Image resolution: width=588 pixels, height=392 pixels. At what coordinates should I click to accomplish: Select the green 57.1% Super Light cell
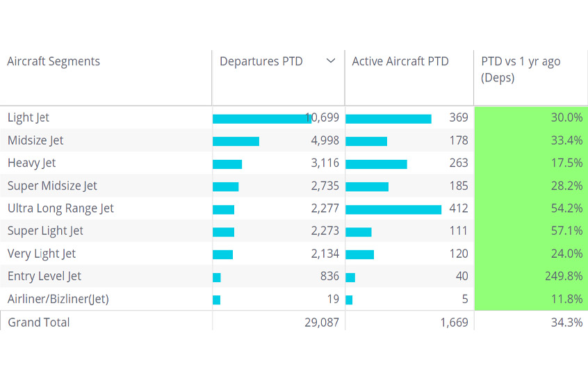pos(531,231)
